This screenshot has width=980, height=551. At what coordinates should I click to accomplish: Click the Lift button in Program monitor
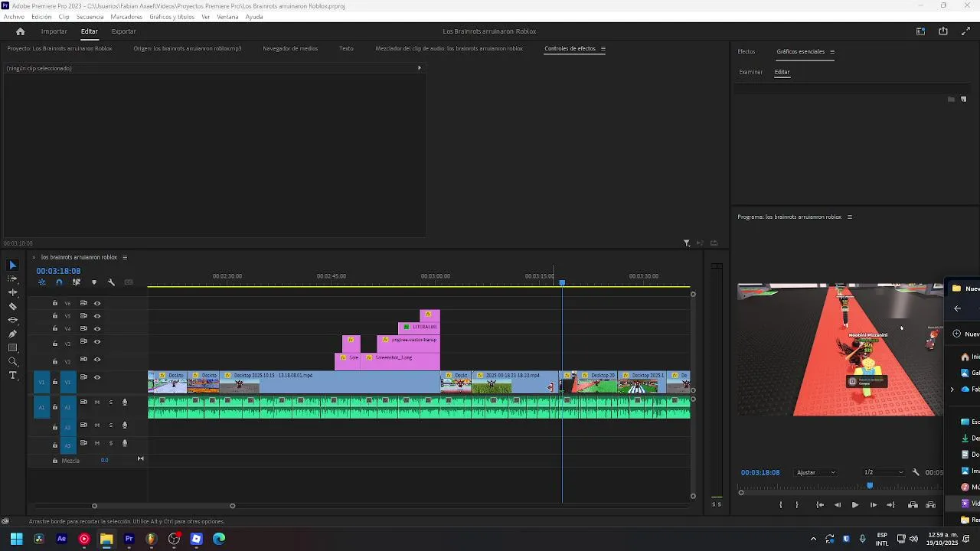click(913, 505)
